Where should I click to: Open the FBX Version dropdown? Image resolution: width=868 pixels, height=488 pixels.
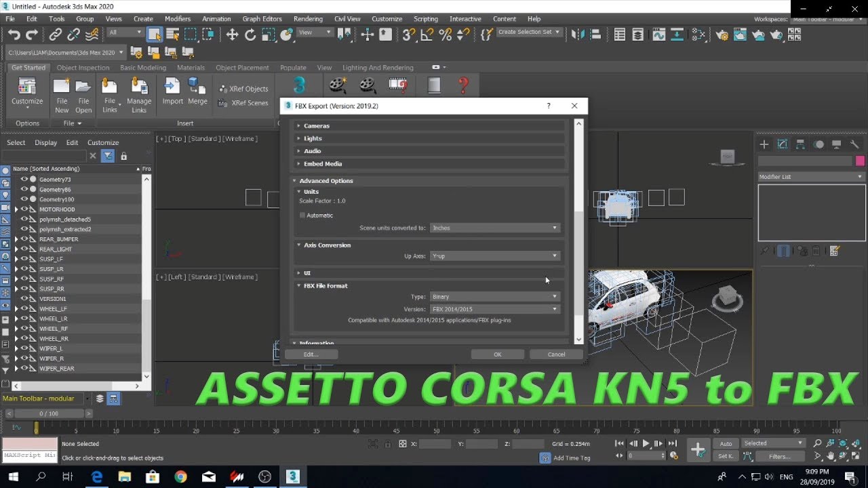495,309
